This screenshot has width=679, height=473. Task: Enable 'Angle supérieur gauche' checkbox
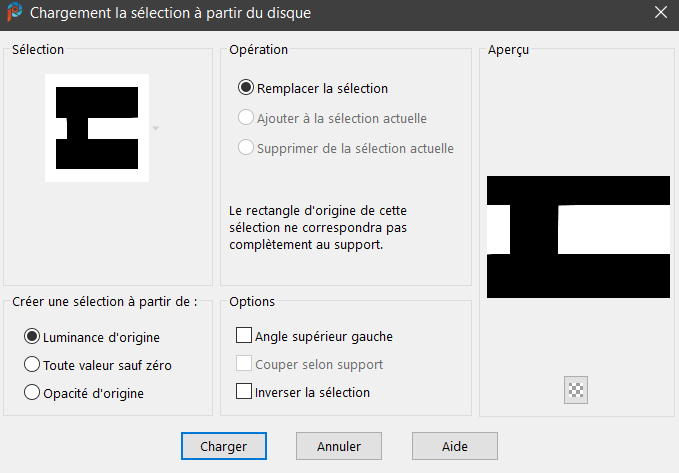244,336
